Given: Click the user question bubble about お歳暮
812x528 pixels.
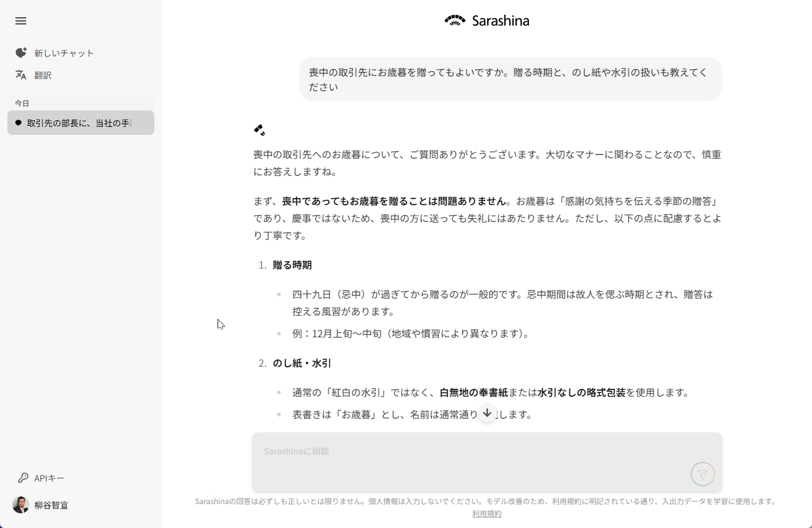Looking at the screenshot, I should (510, 79).
